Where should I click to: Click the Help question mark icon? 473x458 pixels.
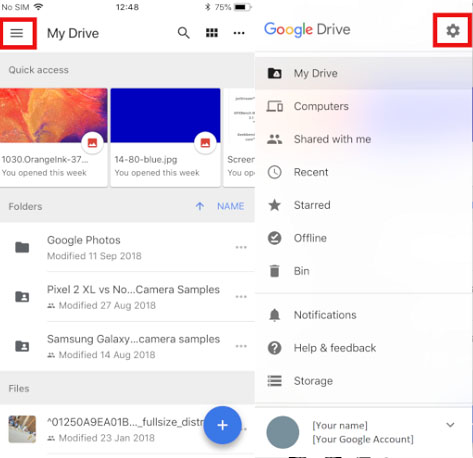[275, 348]
